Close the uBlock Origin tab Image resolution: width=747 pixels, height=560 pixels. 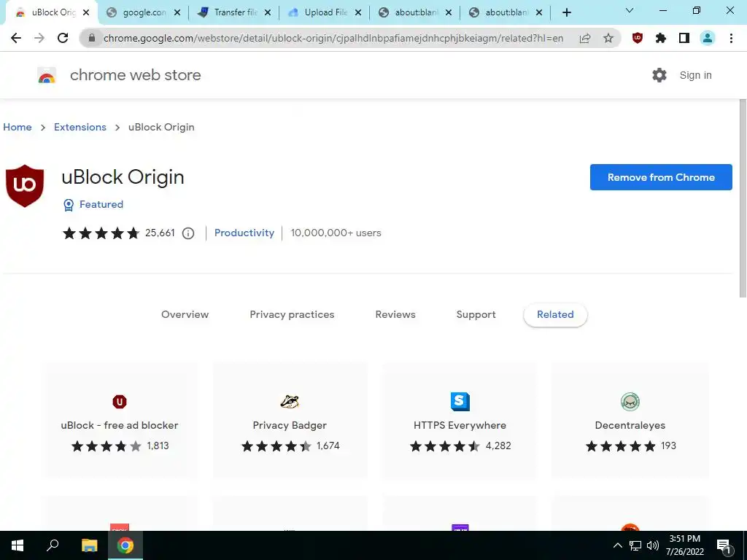click(86, 13)
